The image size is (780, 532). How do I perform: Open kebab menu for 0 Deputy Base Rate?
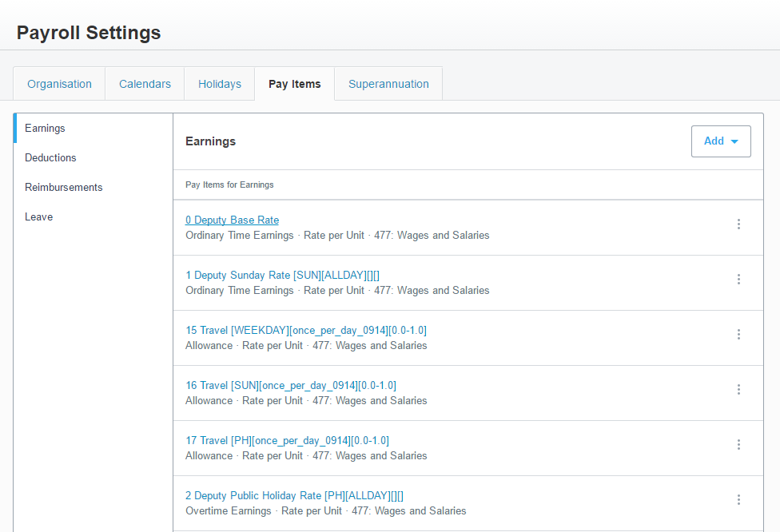point(738,224)
